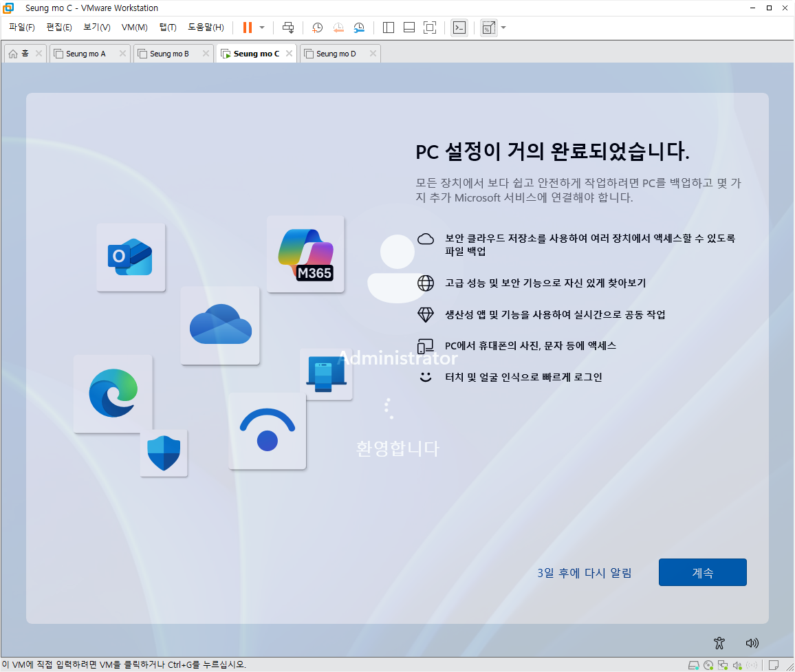Click the Microsoft Edge tile
The image size is (795, 672).
tap(113, 393)
